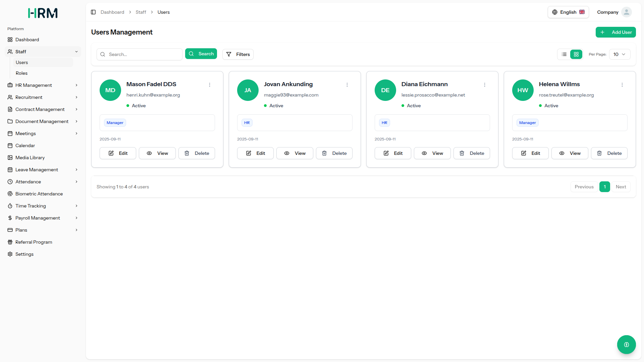Open three-dot menu on Mason Fadel DDS card
The image size is (644, 362).
[x=210, y=85]
